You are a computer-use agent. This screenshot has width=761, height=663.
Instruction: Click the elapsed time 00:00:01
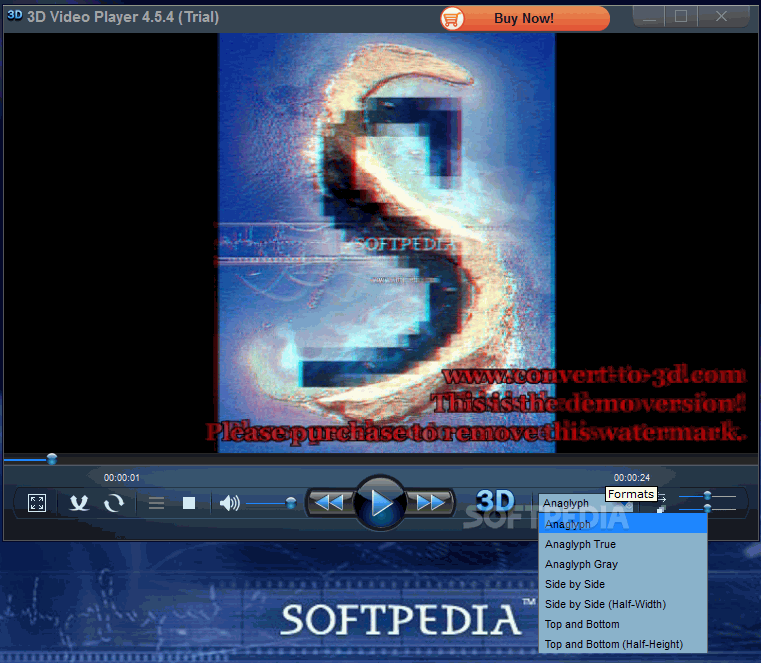pyautogui.click(x=121, y=478)
